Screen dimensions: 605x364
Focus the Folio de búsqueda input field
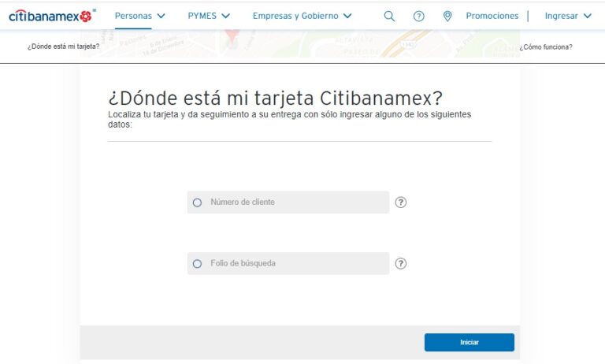point(288,264)
